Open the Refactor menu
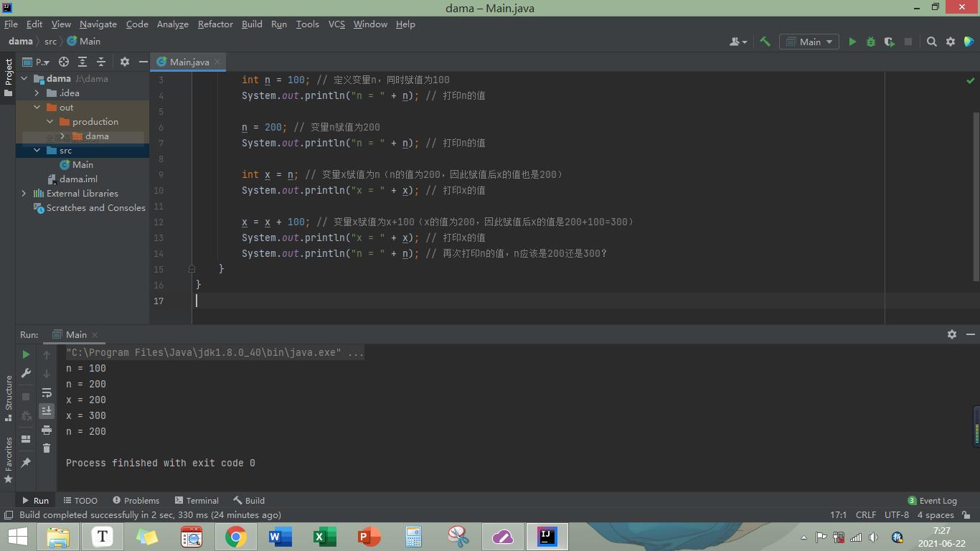Image resolution: width=980 pixels, height=551 pixels. [x=215, y=24]
